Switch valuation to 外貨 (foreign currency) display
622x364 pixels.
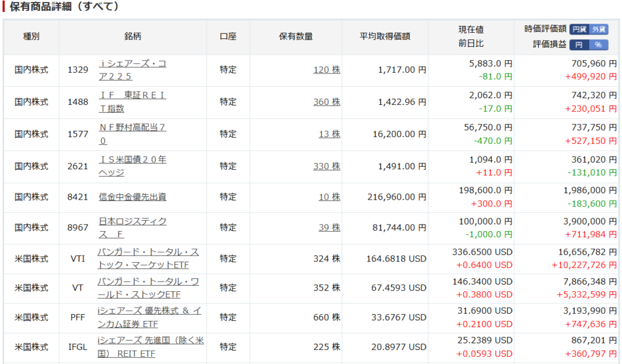[598, 29]
